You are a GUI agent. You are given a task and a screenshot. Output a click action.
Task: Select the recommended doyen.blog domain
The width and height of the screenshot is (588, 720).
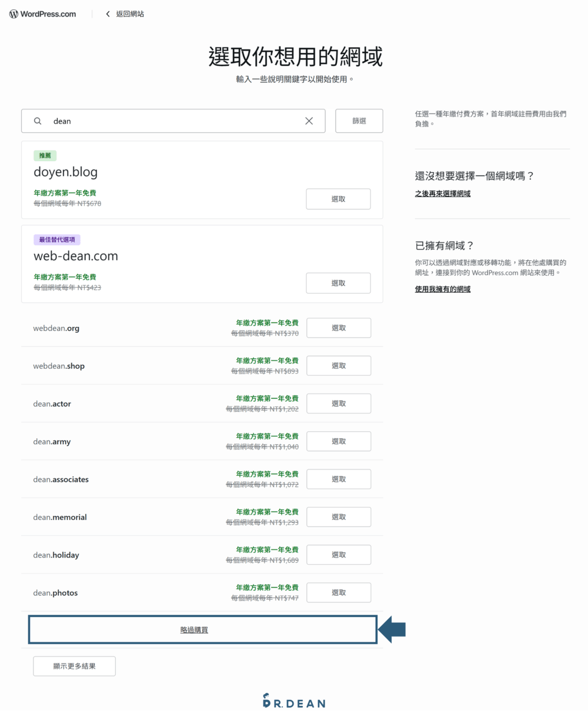point(338,199)
